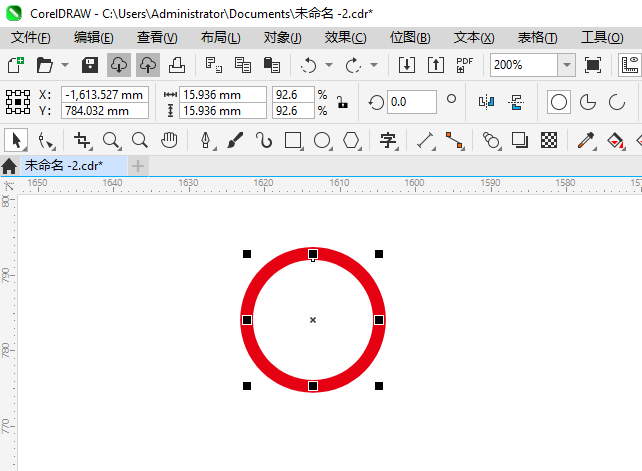Click the object width field
The image size is (642, 471).
(223, 95)
